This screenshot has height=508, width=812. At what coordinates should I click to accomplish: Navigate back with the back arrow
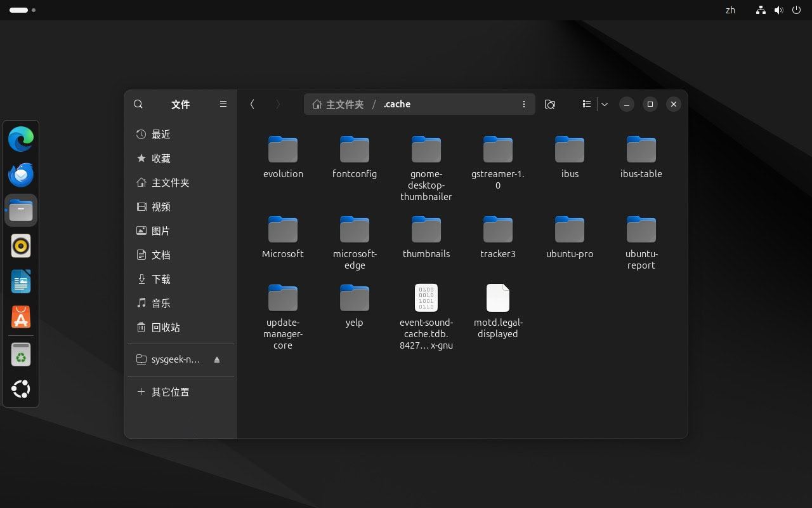pos(252,104)
